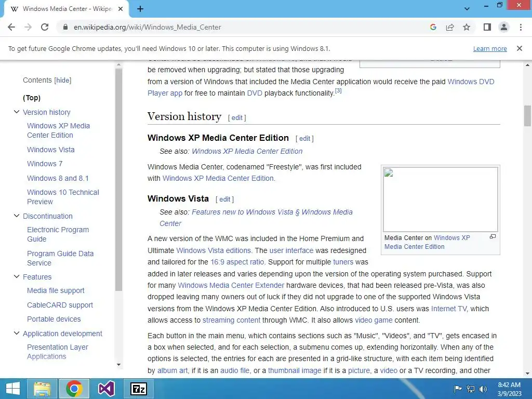Jump to (Top) of the article
The image size is (532, 399).
click(32, 98)
